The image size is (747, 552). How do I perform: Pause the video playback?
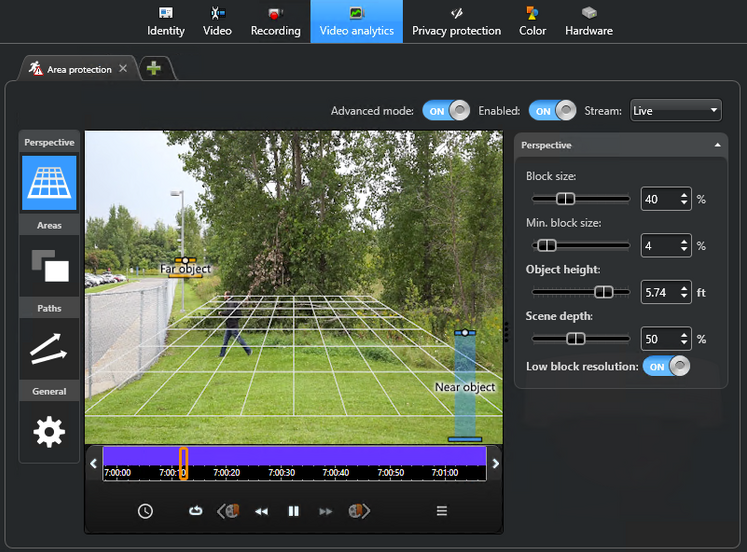click(293, 511)
